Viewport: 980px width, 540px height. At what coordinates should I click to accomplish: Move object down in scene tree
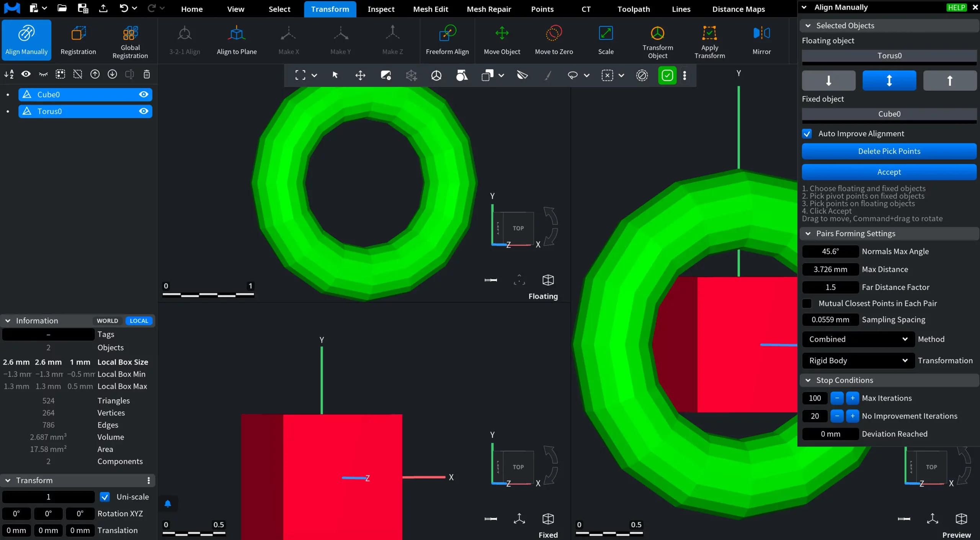click(112, 74)
